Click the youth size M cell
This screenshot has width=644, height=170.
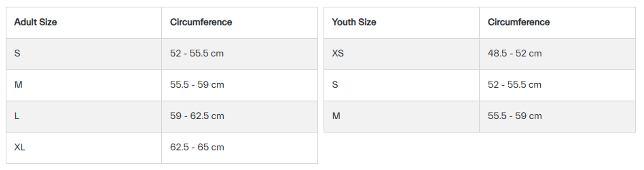coord(336,116)
